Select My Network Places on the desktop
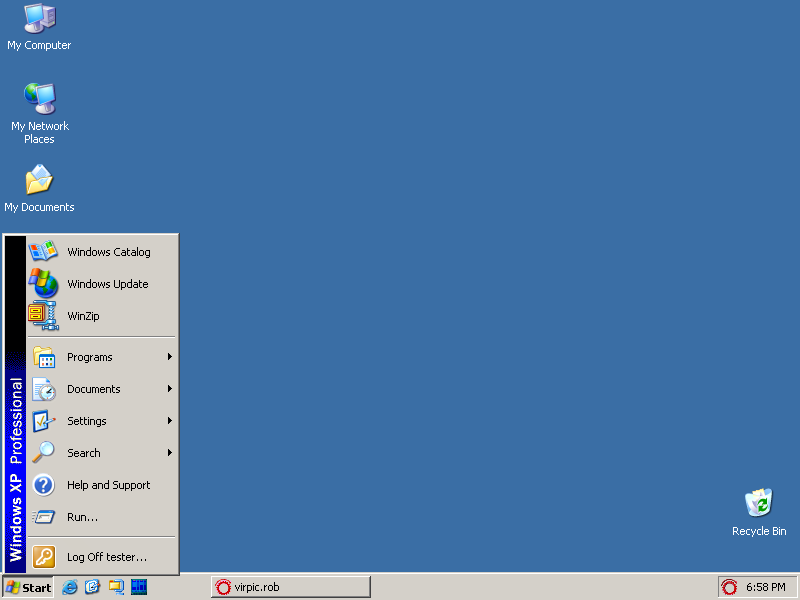800x600 pixels. coord(39,100)
